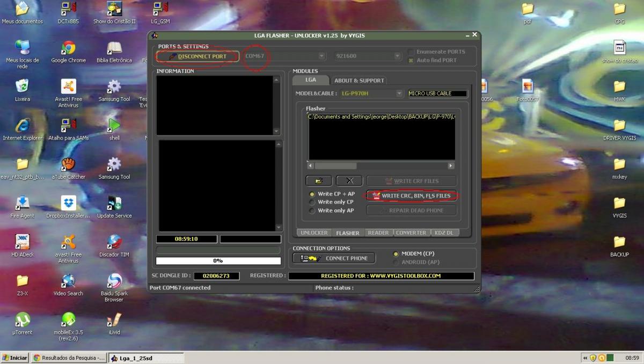
Task: Select the Bíblia Eletrônica desktop icon
Action: 114,52
